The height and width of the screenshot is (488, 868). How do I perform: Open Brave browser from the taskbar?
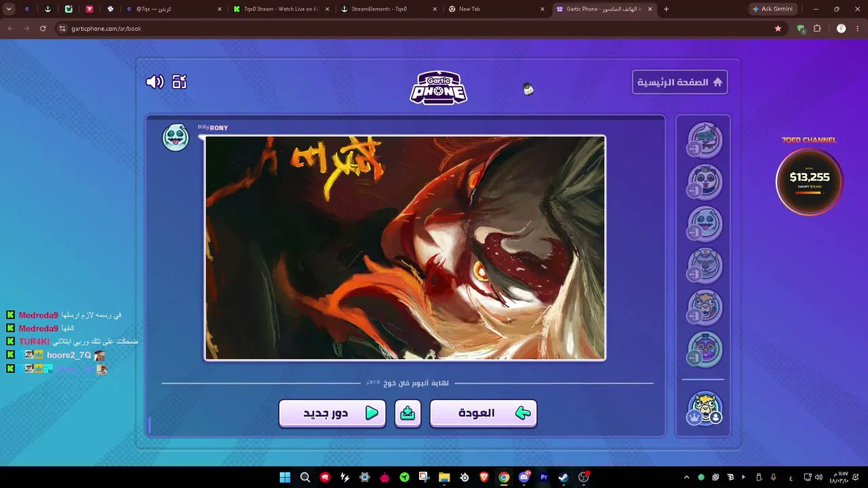[x=484, y=477]
